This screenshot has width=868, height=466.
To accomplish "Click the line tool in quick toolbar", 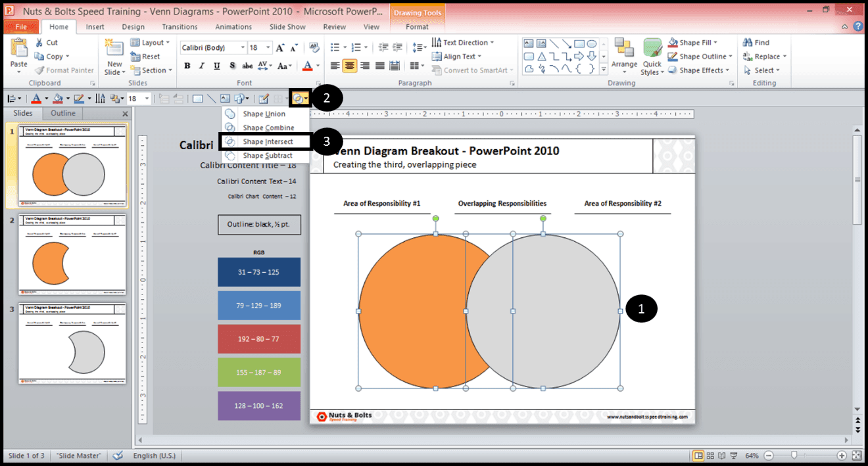I will click(212, 99).
